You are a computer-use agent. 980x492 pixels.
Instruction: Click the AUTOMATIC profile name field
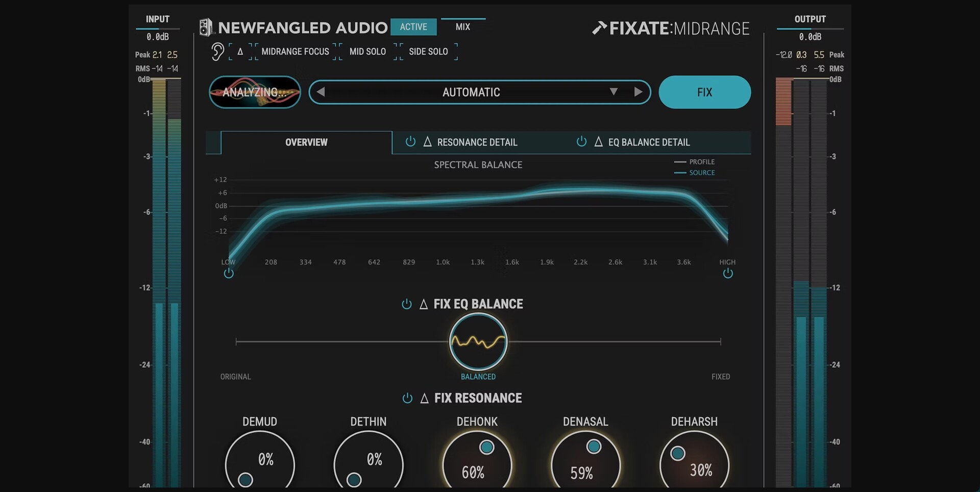471,92
